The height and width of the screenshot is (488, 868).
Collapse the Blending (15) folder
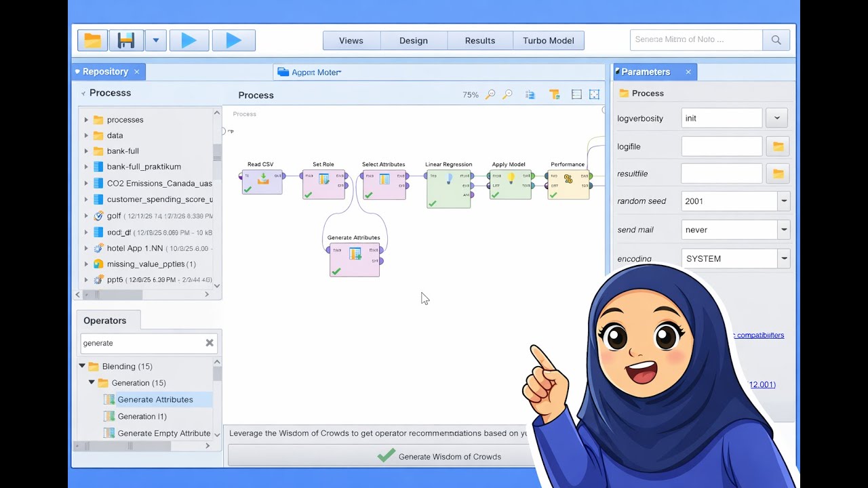pos(82,366)
